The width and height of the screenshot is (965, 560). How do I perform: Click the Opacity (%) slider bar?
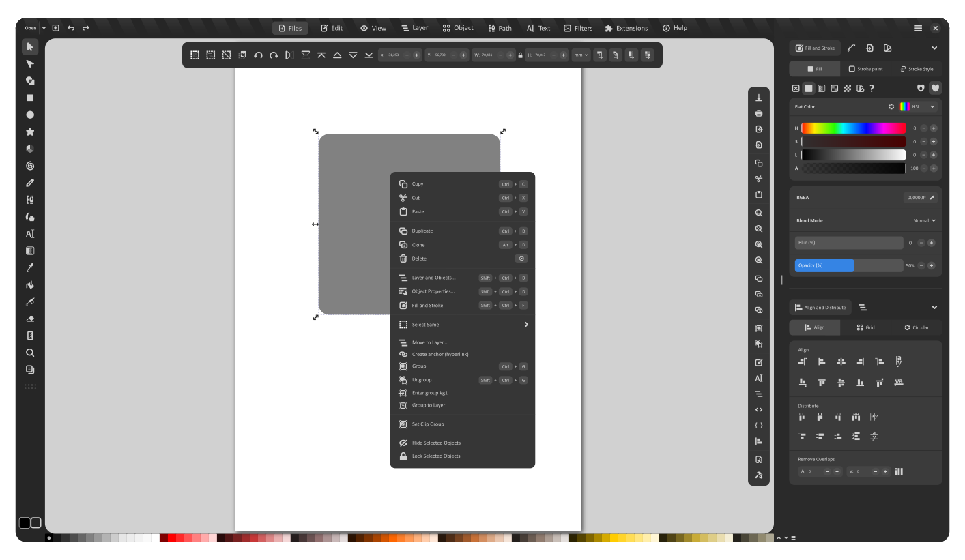click(x=849, y=265)
